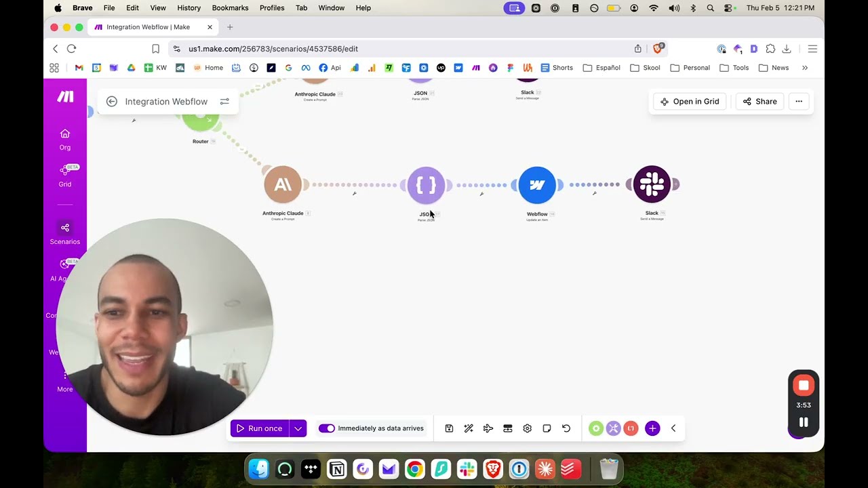Screen dimensions: 868x488
Task: Open Notion from the Dock
Action: 336,469
